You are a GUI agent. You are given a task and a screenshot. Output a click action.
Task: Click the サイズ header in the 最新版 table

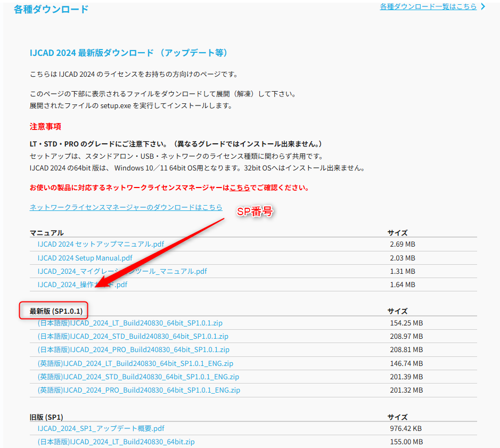tap(398, 311)
